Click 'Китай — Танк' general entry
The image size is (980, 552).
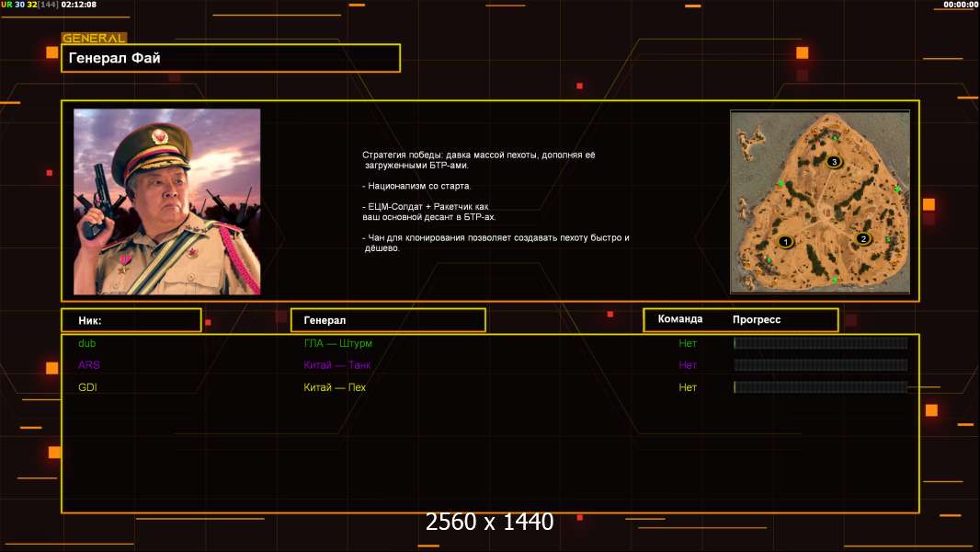pyautogui.click(x=337, y=365)
